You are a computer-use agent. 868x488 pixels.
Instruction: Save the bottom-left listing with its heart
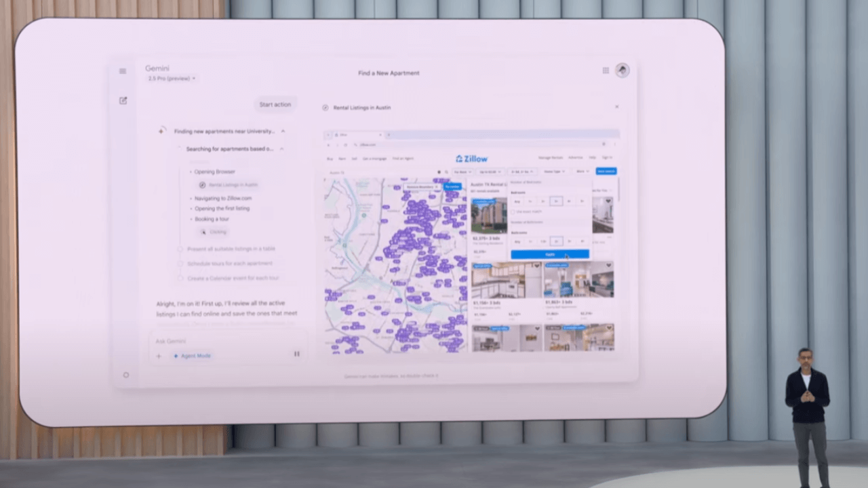[x=536, y=329]
